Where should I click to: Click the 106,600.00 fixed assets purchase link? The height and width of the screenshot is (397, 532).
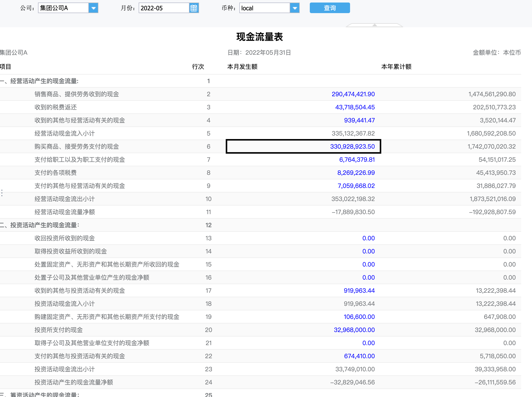coord(359,317)
